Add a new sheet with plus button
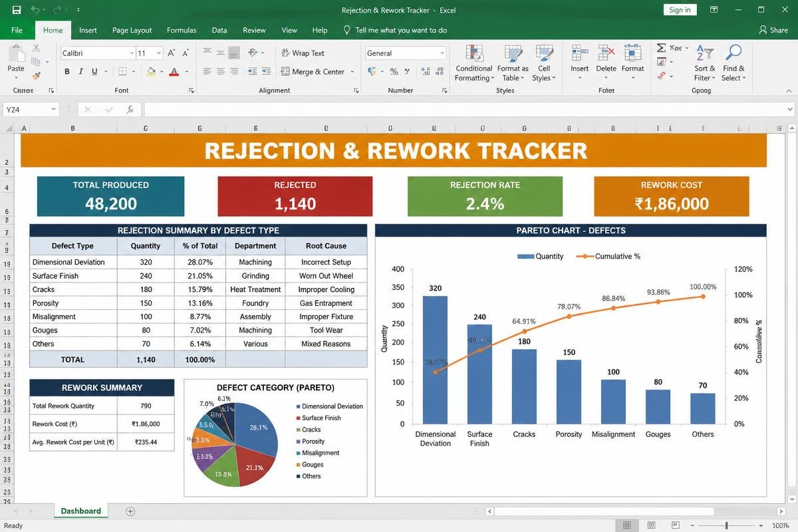 click(130, 511)
